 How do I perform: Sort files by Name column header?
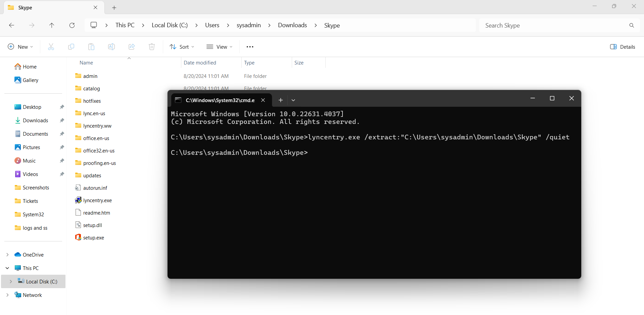pos(86,63)
